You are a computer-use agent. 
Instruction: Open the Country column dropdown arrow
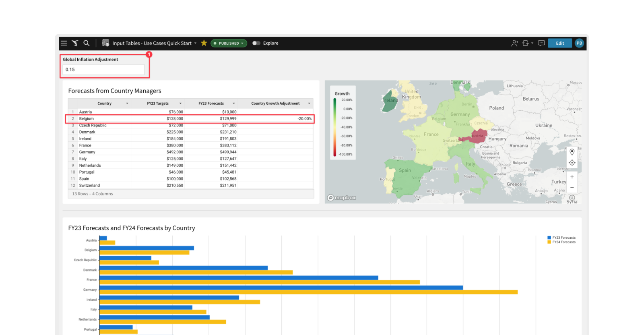127,103
